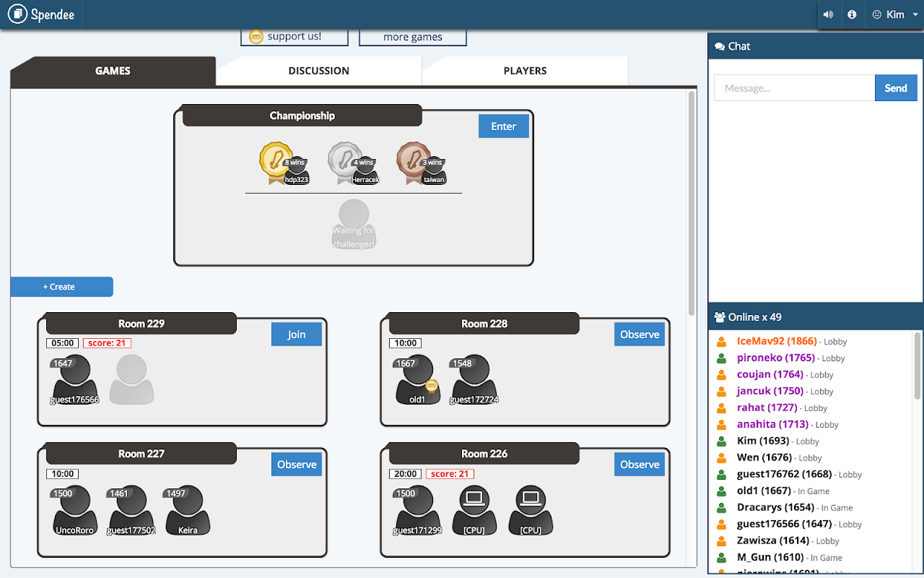This screenshot has height=578, width=924.
Task: Select Zawisza (1614) in online list
Action: click(772, 540)
